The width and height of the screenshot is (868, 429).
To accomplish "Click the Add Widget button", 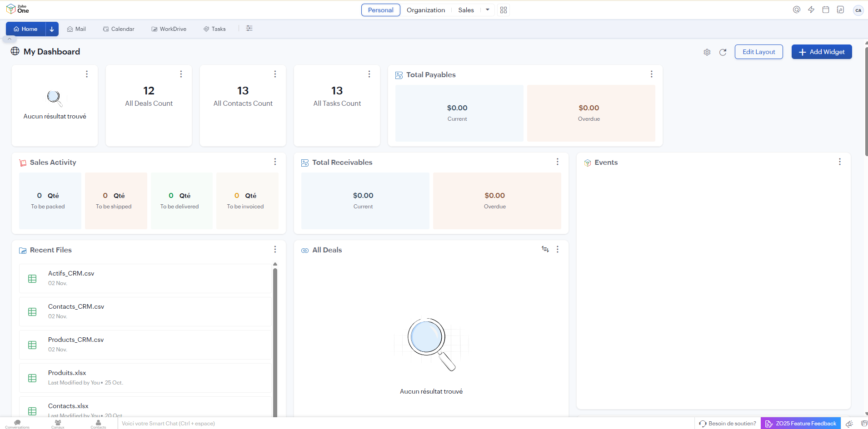I will click(x=821, y=52).
